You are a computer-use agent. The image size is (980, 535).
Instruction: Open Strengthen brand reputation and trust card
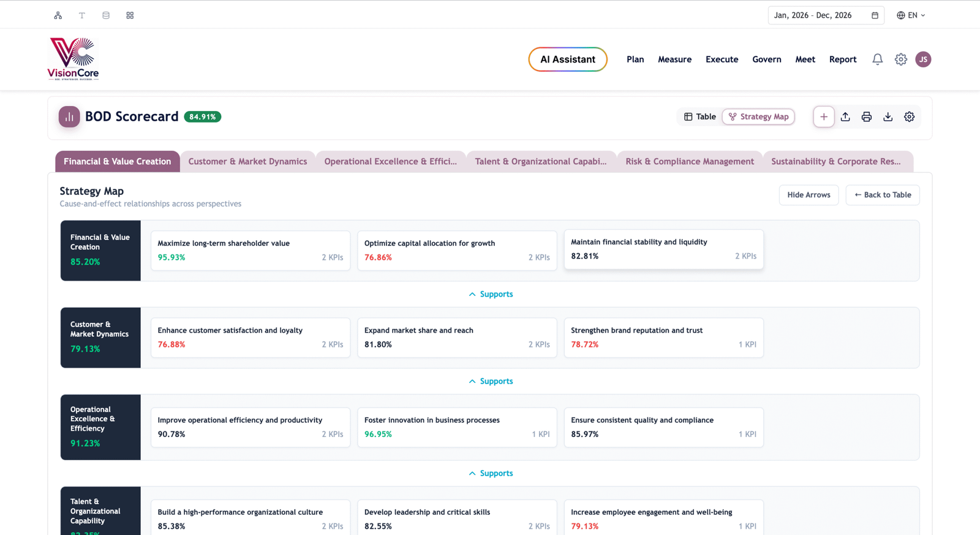(663, 337)
